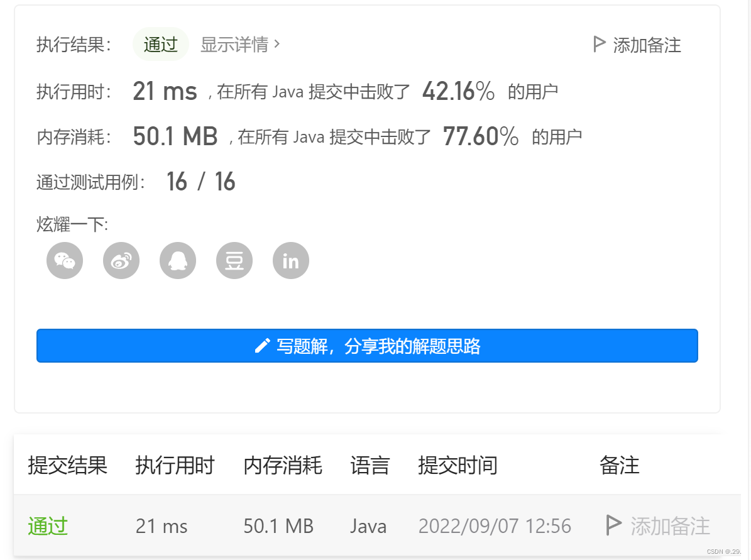
Task: Click 添加备注 at the top right
Action: point(647,45)
